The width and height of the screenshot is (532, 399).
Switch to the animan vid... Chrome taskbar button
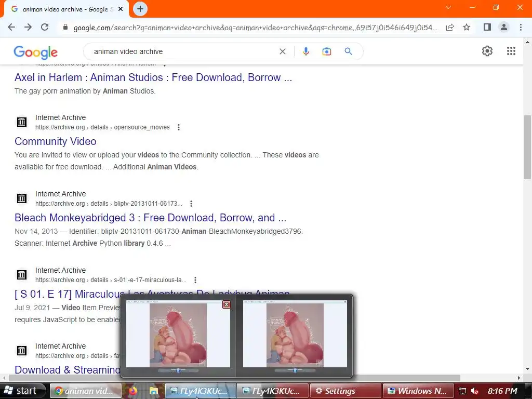(86, 391)
